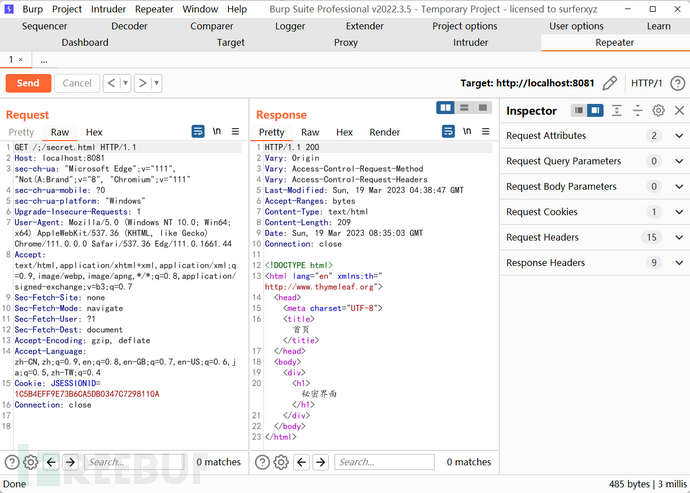
Task: Focus the Response search field
Action: click(385, 462)
